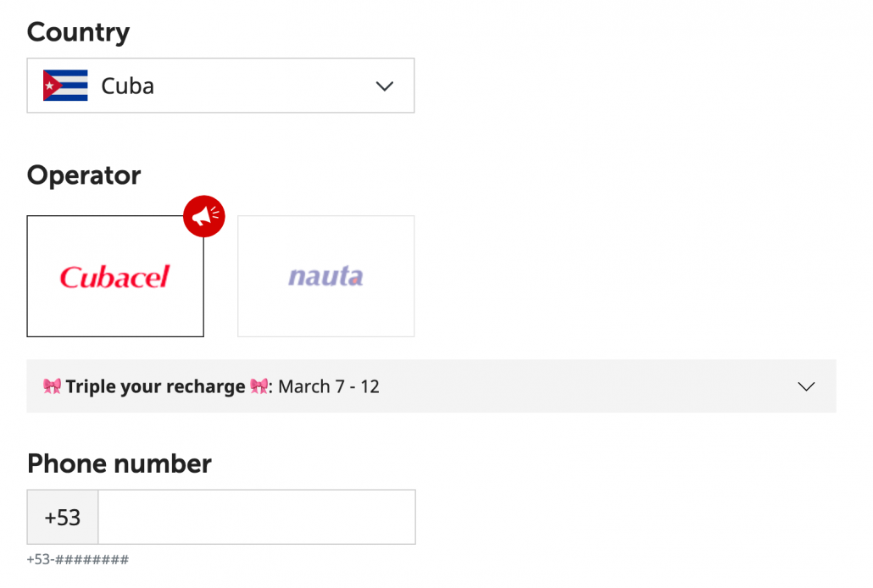The width and height of the screenshot is (873, 588).
Task: Open the Country dropdown showing Cuba
Action: tap(220, 86)
